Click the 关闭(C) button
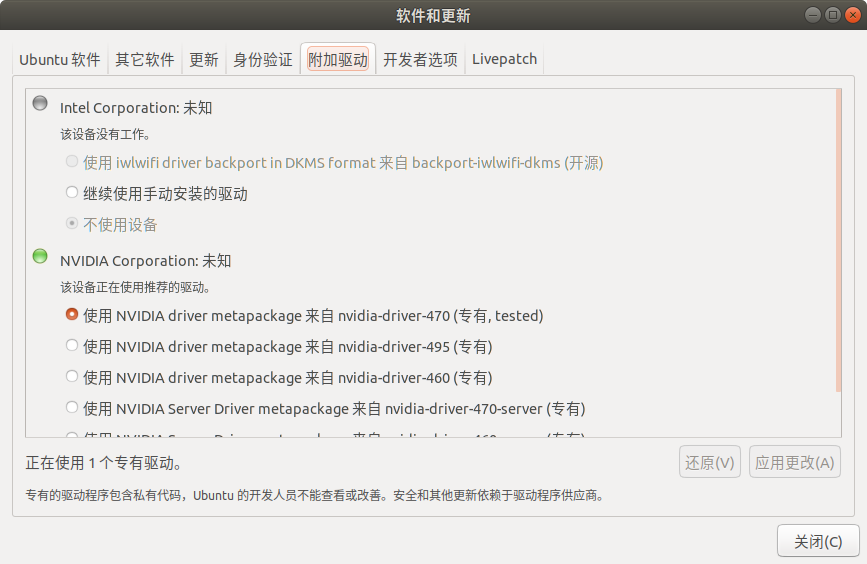This screenshot has width=867, height=564. [818, 541]
